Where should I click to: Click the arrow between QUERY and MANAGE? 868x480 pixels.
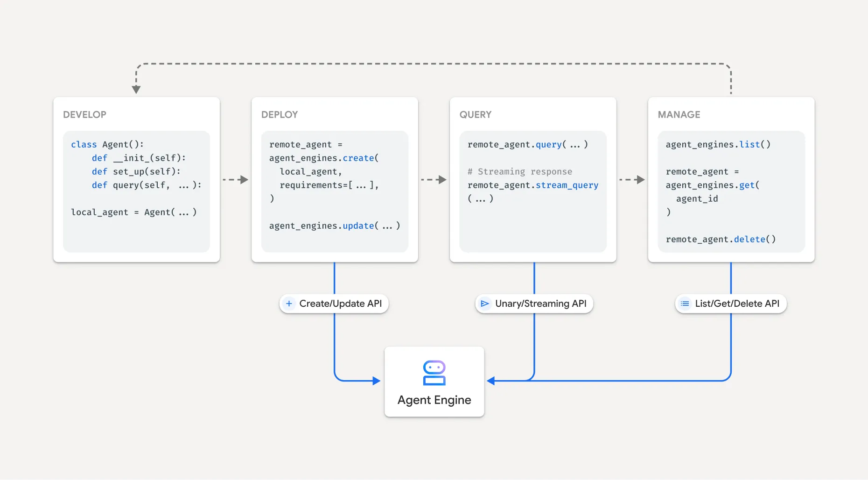(631, 179)
